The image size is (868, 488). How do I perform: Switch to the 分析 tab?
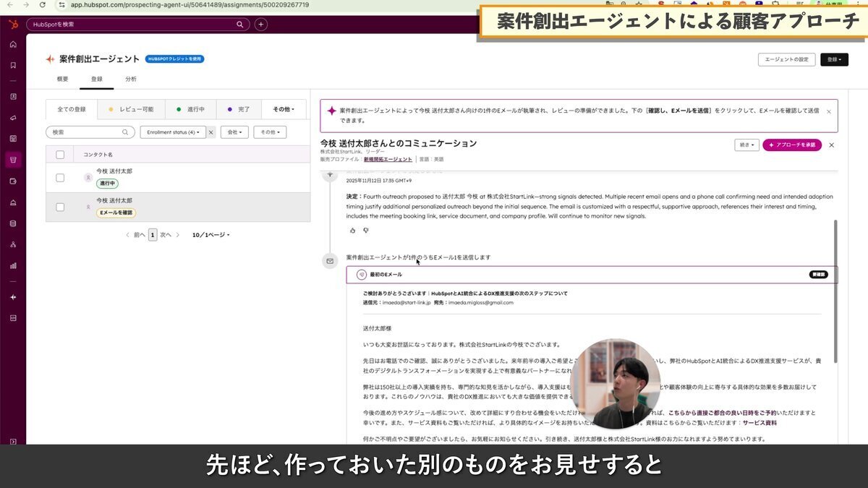coord(130,79)
